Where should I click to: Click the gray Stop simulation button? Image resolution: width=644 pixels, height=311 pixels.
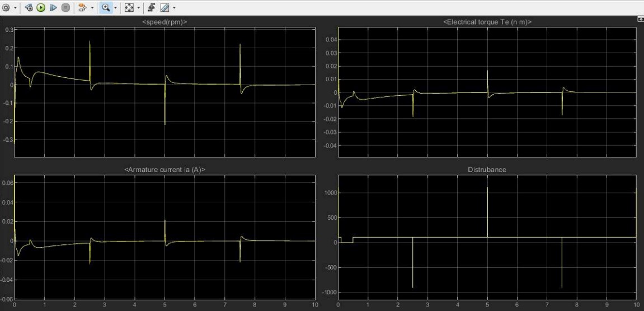click(65, 7)
